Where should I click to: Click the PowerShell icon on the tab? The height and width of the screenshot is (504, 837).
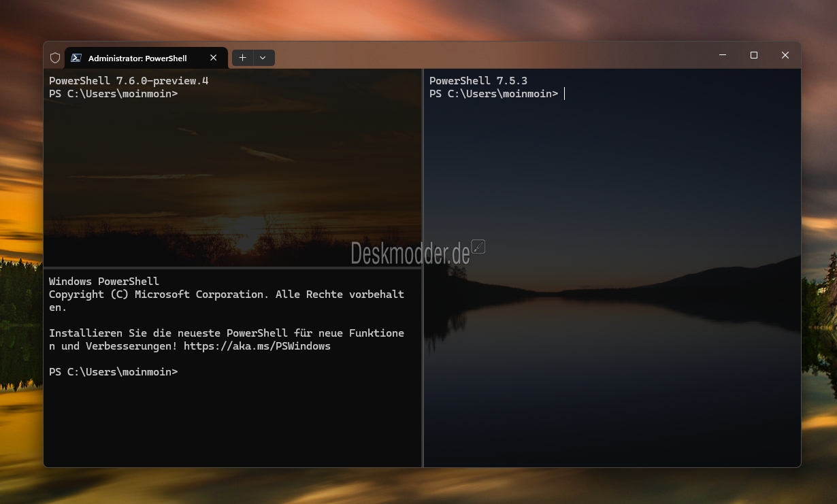click(x=76, y=58)
